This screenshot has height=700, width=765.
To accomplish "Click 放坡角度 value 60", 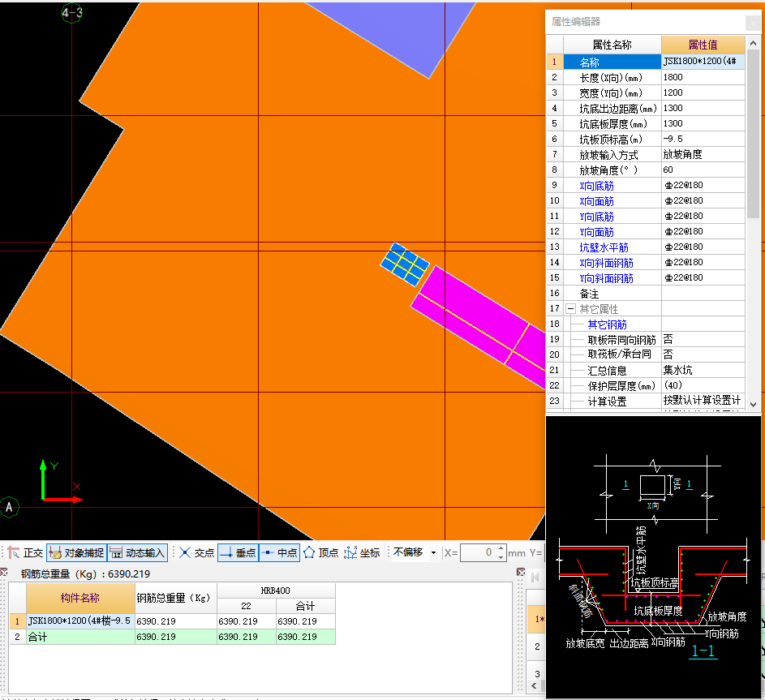I will click(x=703, y=170).
